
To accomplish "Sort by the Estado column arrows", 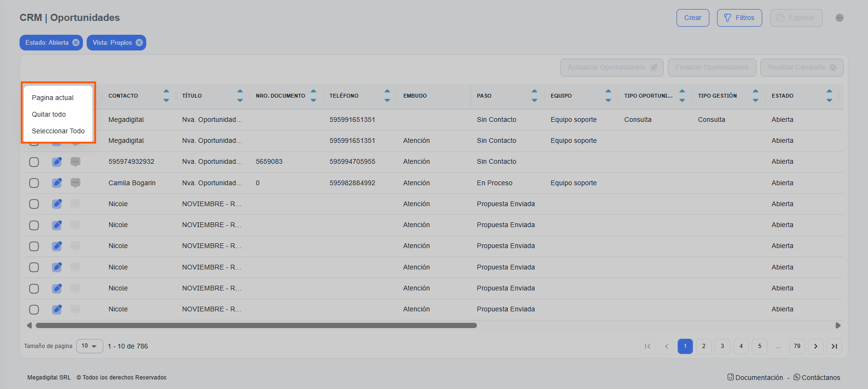I will point(829,96).
